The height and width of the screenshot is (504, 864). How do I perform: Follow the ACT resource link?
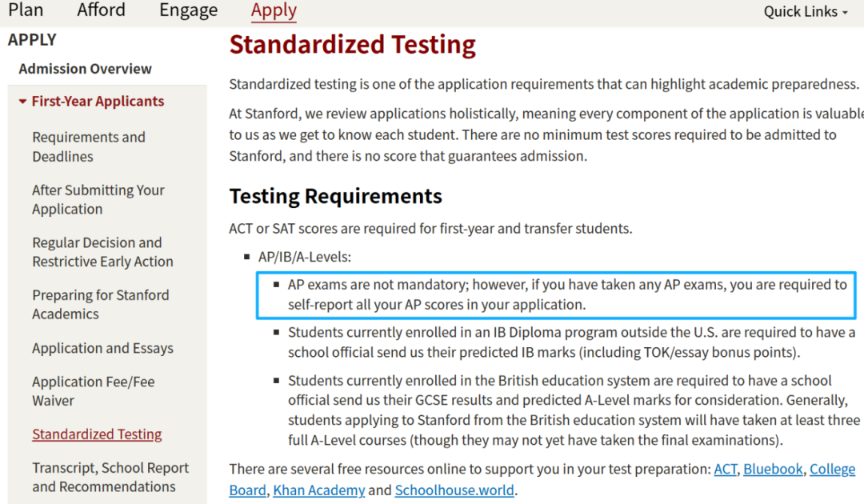click(725, 470)
